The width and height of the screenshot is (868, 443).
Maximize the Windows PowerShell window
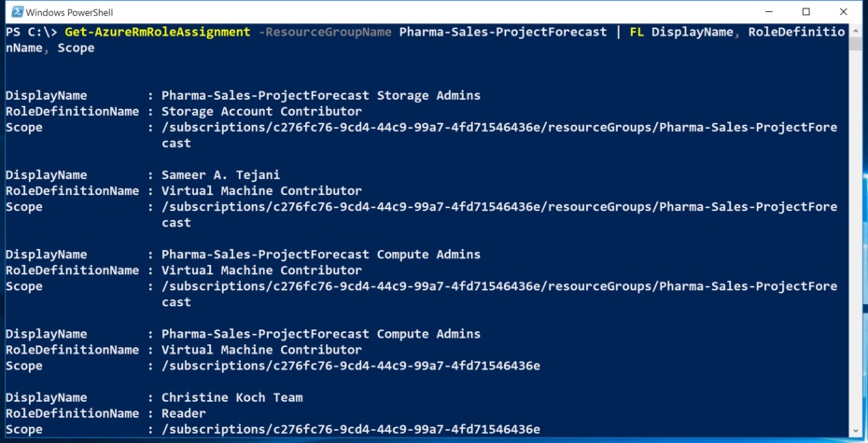(806, 11)
